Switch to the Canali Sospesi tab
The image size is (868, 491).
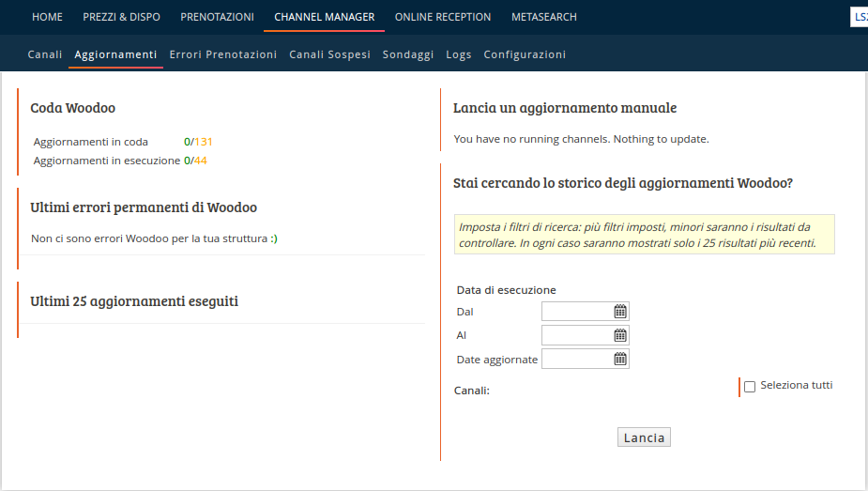tap(330, 54)
